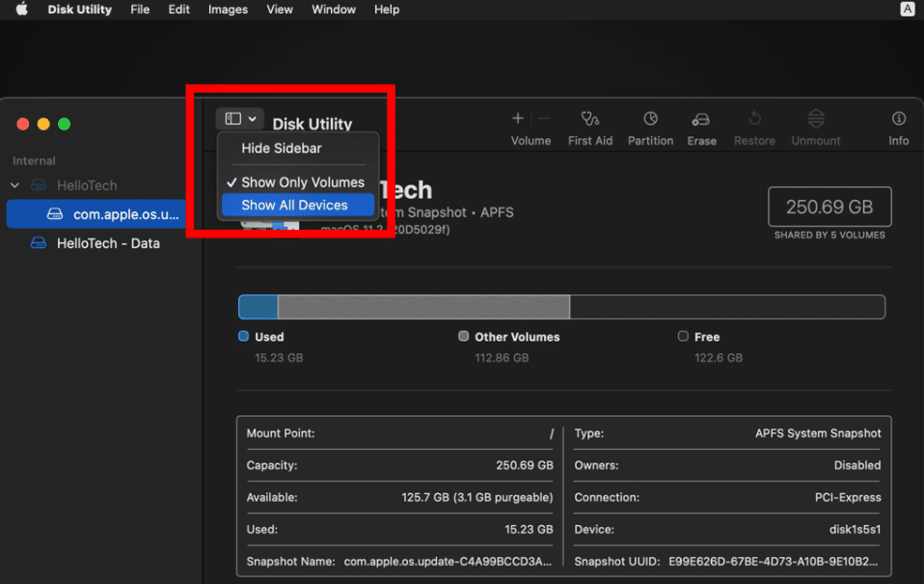The height and width of the screenshot is (584, 924).
Task: Click SHARED BY 5 VOLUMES label
Action: pos(829,235)
